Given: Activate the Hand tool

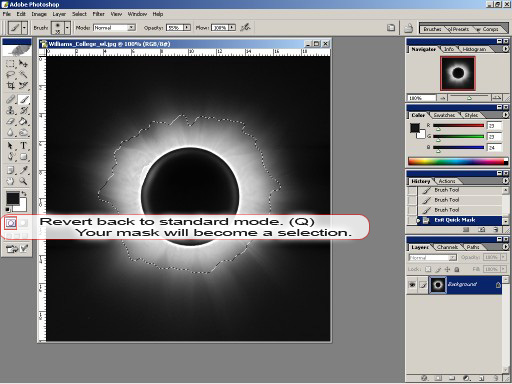Looking at the screenshot, I should tap(10, 181).
